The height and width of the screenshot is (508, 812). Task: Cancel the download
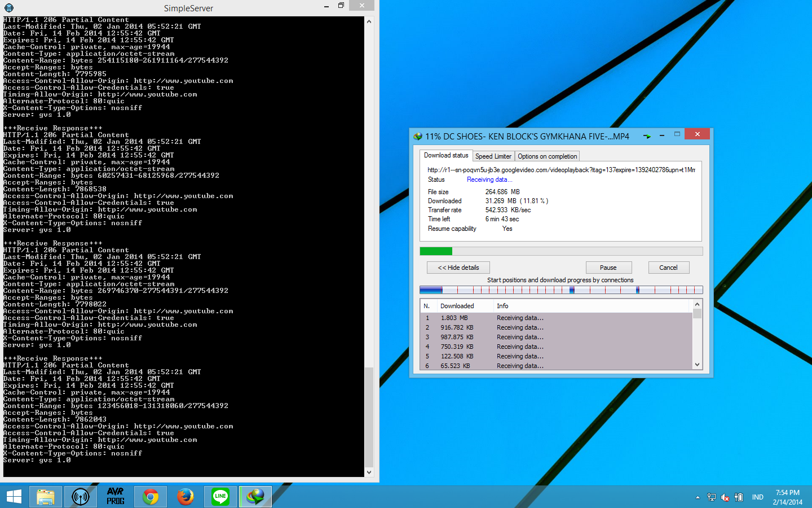tap(669, 268)
